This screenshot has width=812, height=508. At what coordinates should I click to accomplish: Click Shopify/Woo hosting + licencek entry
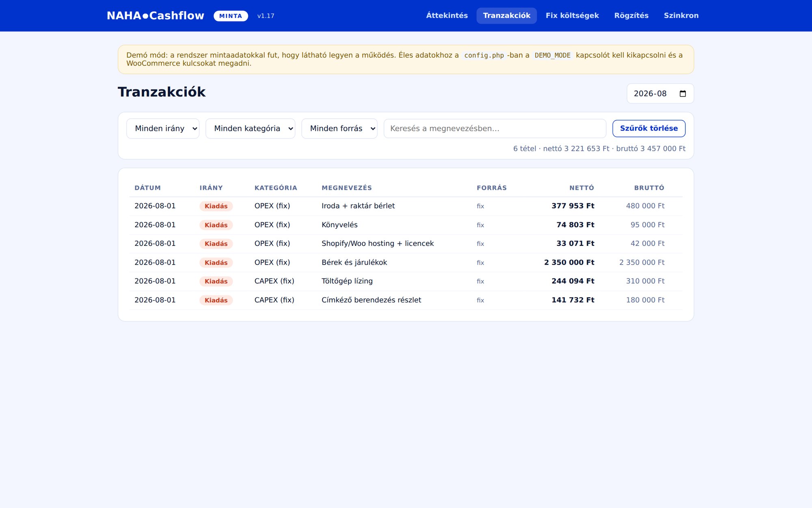[x=378, y=243]
